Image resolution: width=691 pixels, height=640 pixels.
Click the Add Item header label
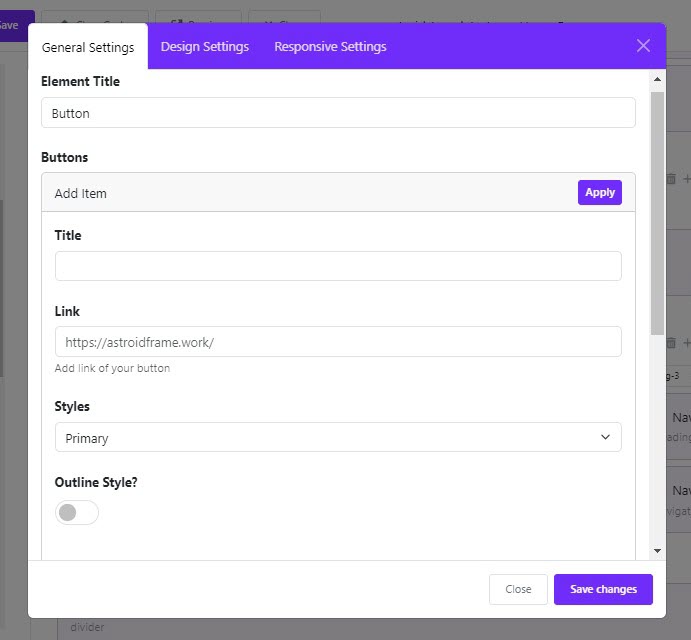(x=81, y=193)
